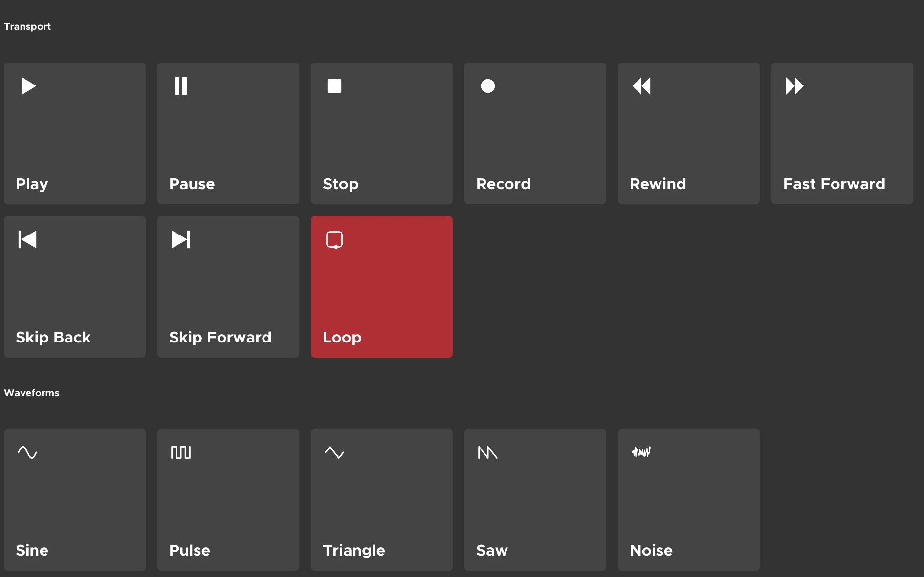Click the "Play" text label

coord(32,184)
